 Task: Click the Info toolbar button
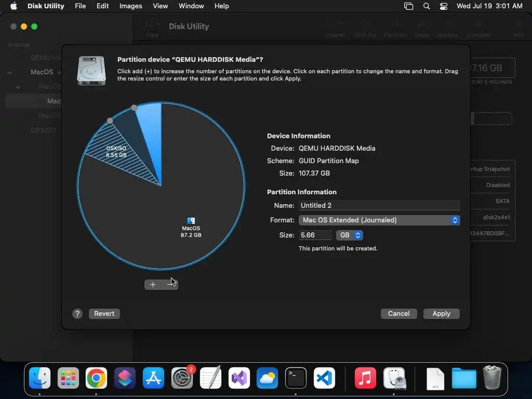(518, 28)
